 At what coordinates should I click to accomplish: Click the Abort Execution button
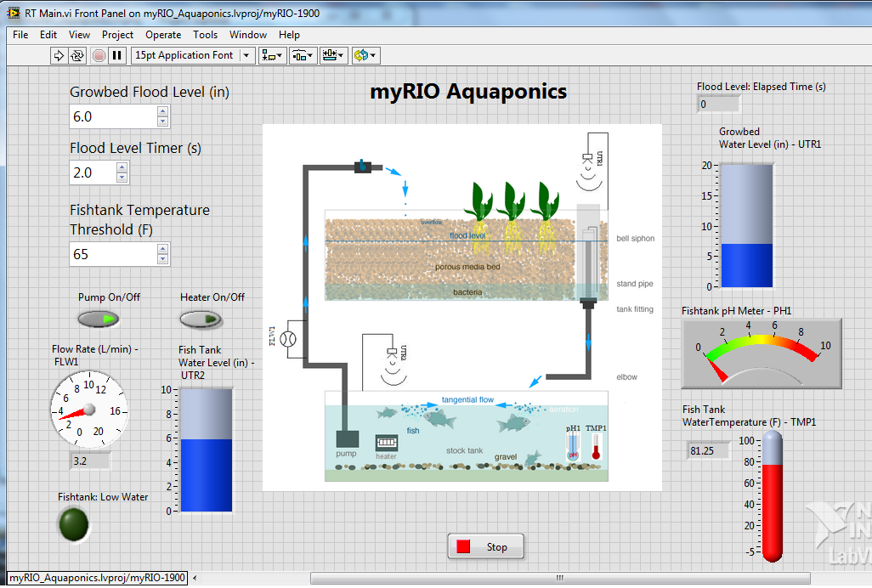click(x=99, y=55)
